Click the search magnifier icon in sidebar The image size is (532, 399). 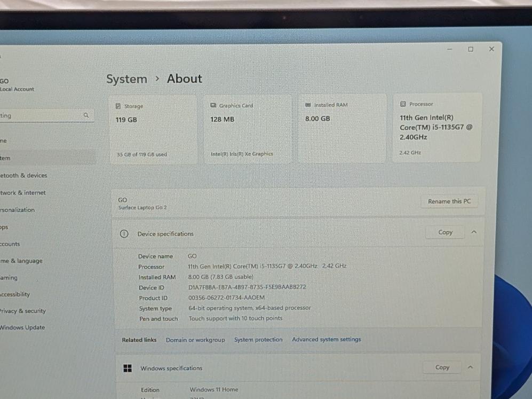pyautogui.click(x=86, y=115)
